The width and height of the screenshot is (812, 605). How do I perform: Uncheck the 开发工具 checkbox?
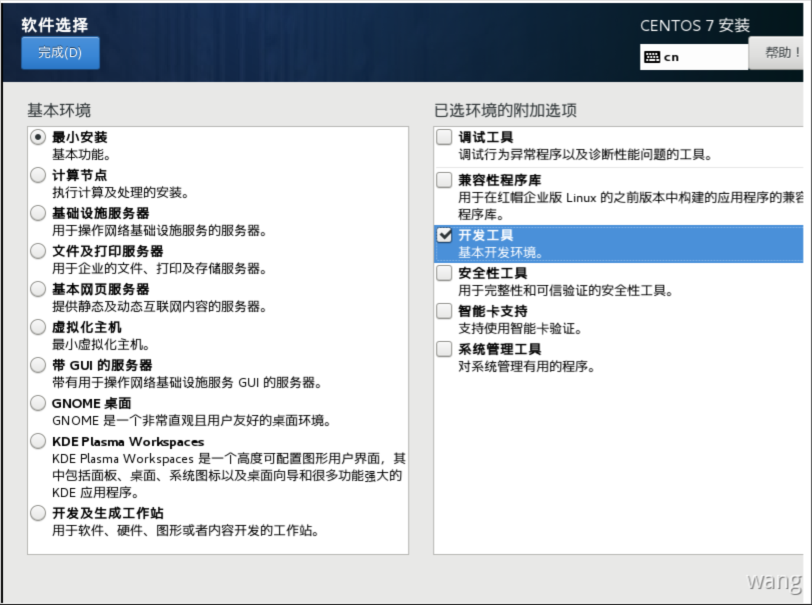pyautogui.click(x=445, y=235)
